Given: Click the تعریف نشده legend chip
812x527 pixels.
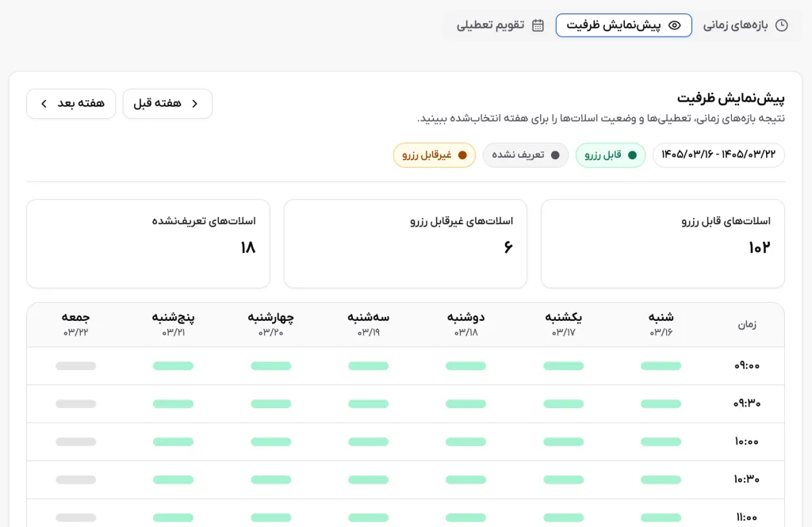Looking at the screenshot, I should 526,155.
